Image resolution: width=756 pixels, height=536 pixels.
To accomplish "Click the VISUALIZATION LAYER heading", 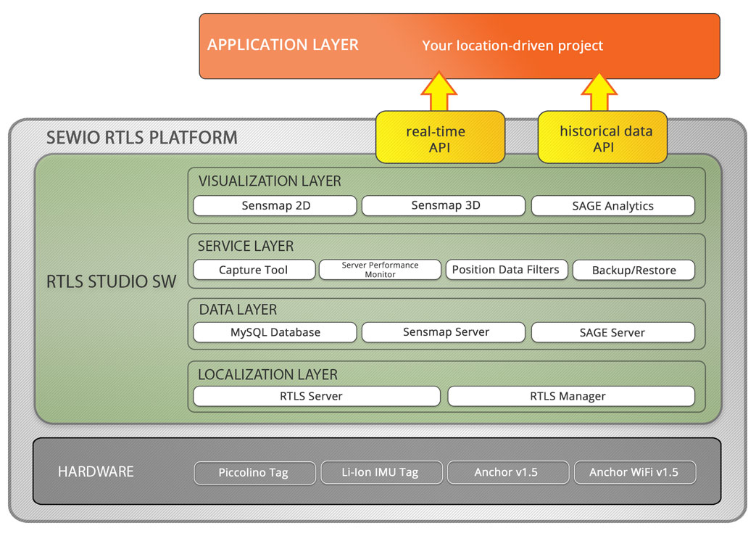I will tap(270, 181).
